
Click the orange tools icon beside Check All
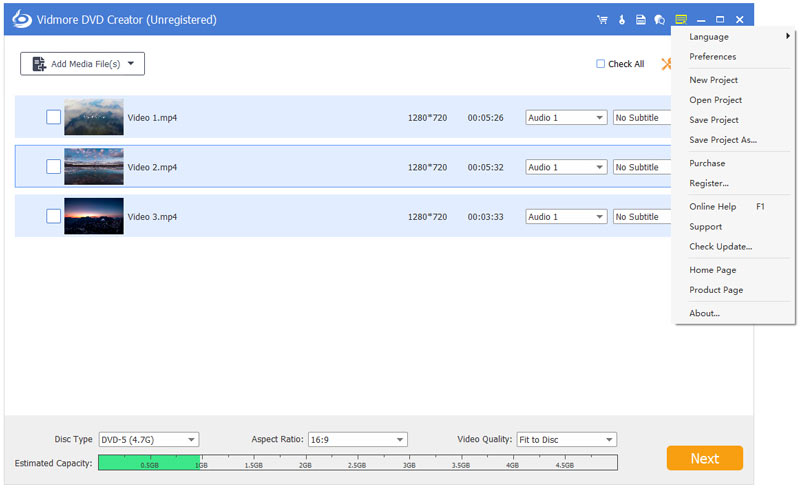tap(666, 64)
